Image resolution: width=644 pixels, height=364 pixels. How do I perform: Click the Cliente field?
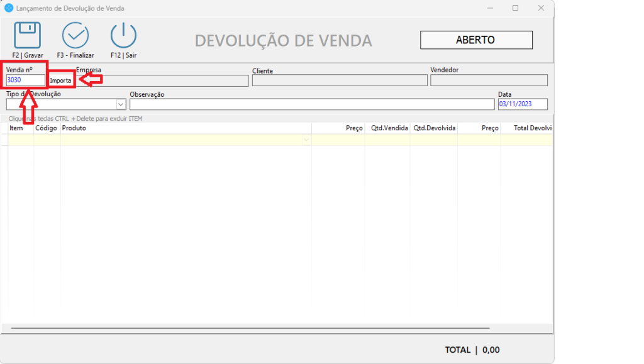339,80
